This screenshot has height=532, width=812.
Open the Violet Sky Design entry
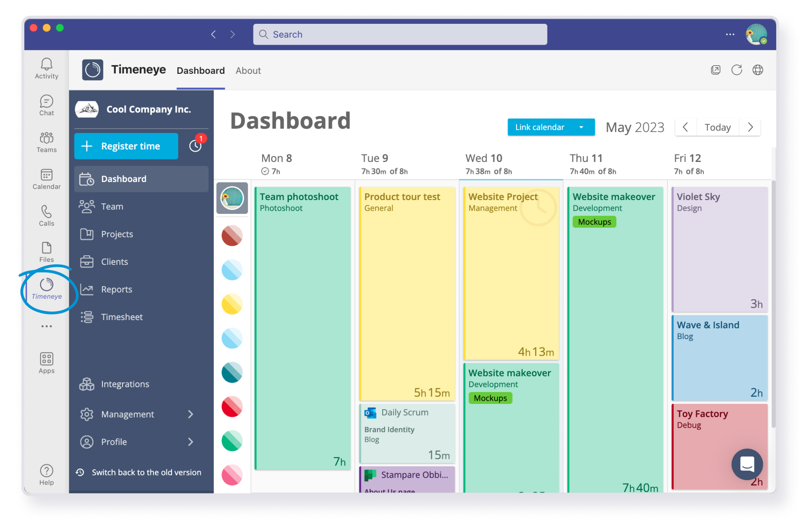click(x=720, y=250)
